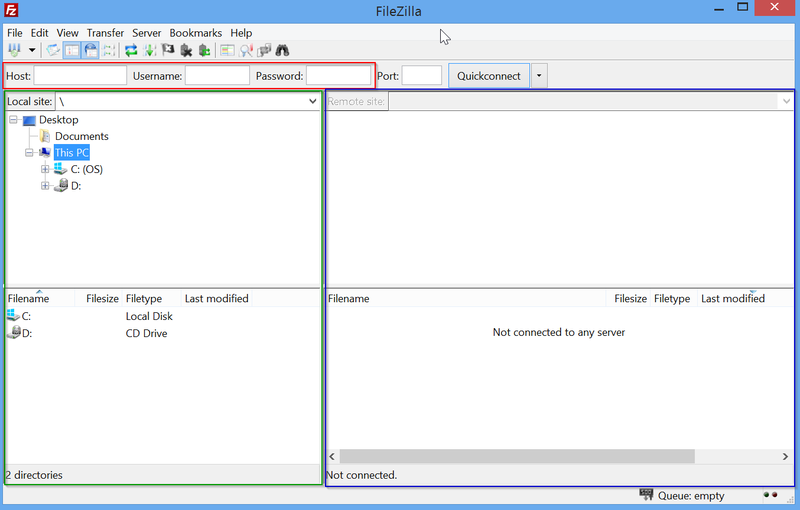Click the Username input field
The width and height of the screenshot is (800, 510).
217,75
